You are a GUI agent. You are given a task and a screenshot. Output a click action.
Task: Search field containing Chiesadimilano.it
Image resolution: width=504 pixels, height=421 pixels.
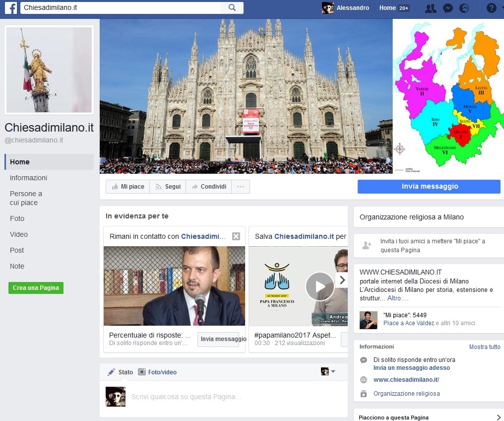(x=121, y=8)
